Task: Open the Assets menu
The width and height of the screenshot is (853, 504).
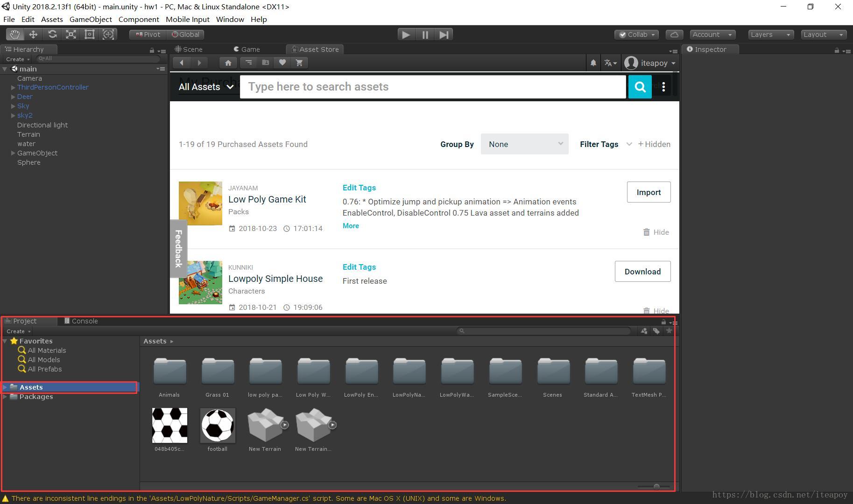Action: click(x=52, y=19)
